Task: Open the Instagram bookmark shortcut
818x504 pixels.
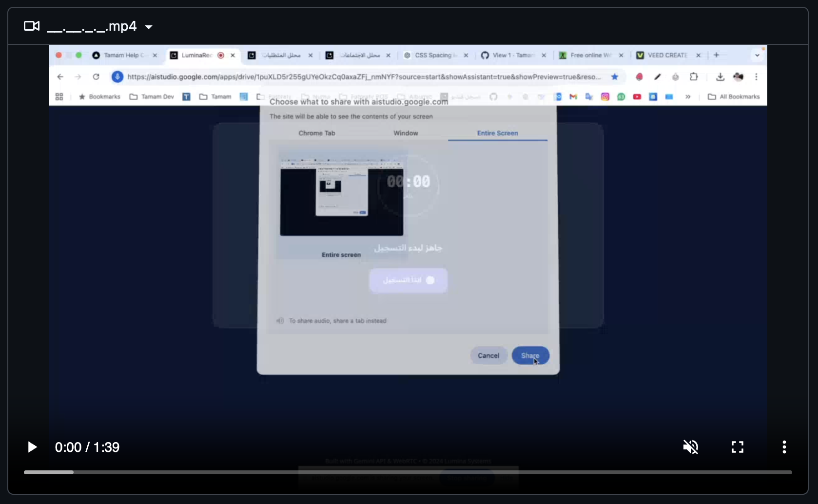Action: [x=605, y=97]
